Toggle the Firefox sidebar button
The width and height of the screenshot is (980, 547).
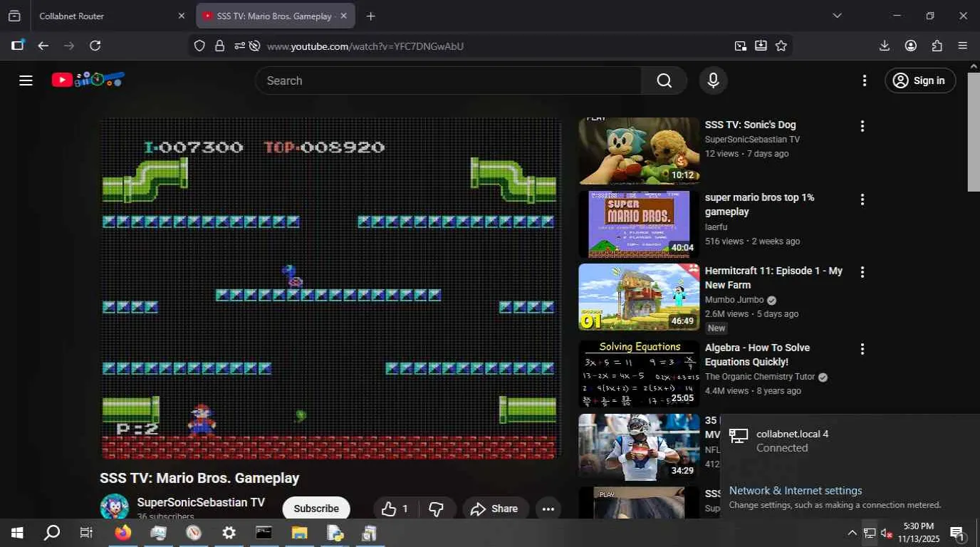coord(18,46)
